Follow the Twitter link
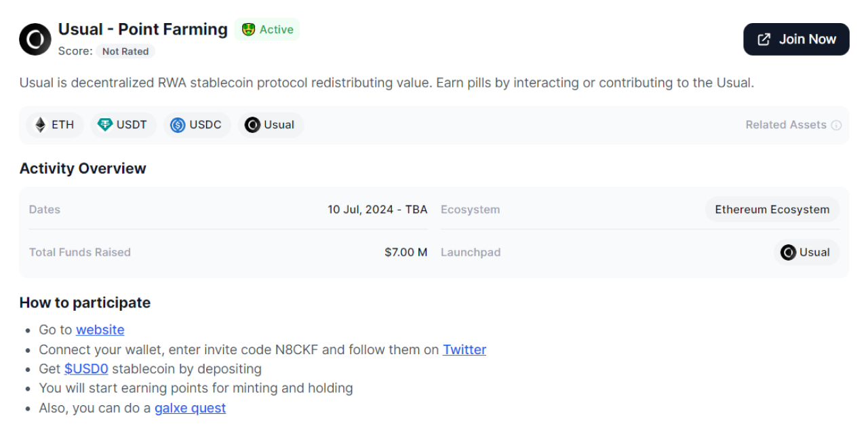The width and height of the screenshot is (868, 437). (465, 349)
